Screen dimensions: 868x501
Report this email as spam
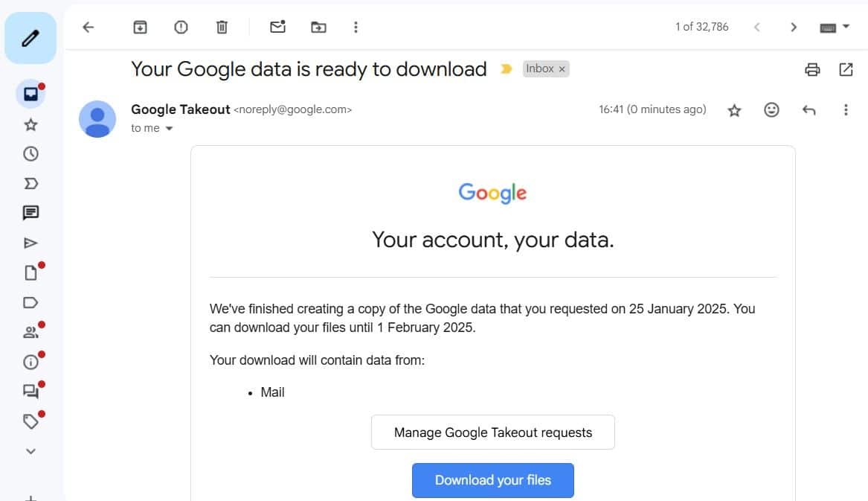coord(180,27)
